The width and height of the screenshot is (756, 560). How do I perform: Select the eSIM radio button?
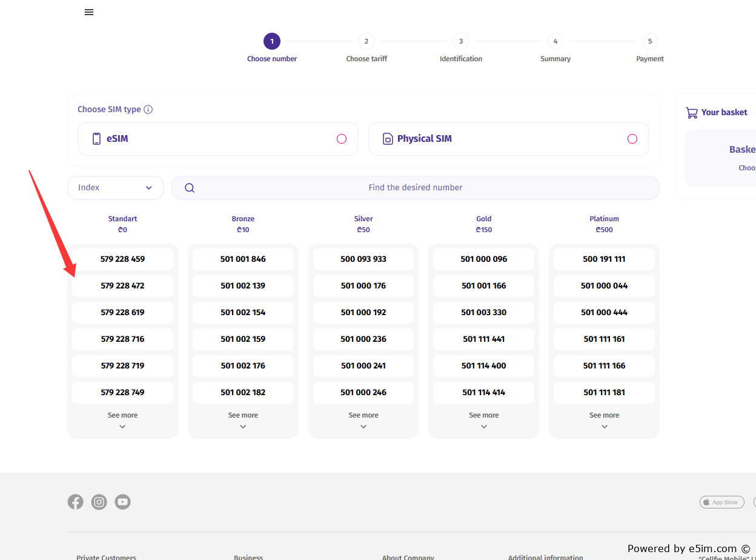(342, 139)
